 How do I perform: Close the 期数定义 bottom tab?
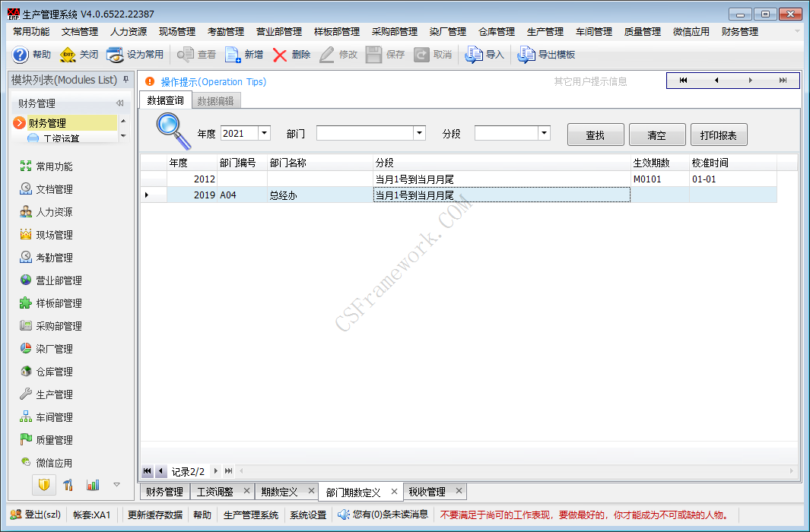pos(311,491)
